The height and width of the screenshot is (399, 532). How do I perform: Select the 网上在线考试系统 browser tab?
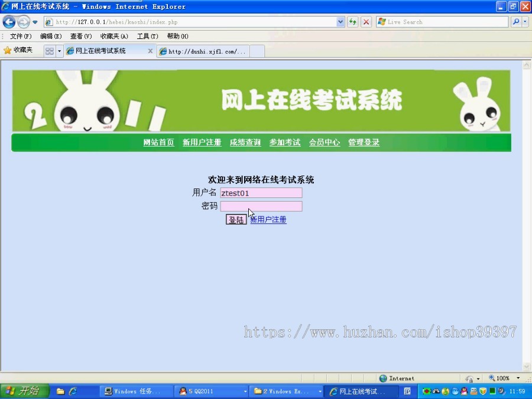click(106, 51)
